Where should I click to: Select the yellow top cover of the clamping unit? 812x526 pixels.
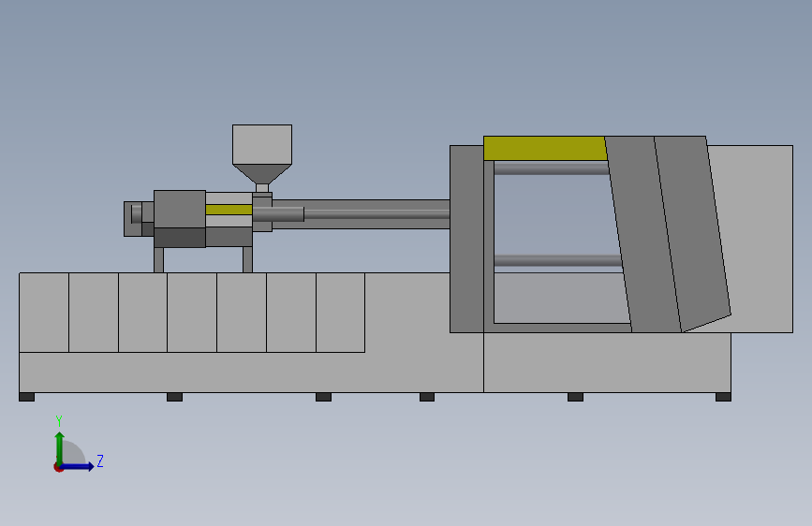[x=545, y=148]
